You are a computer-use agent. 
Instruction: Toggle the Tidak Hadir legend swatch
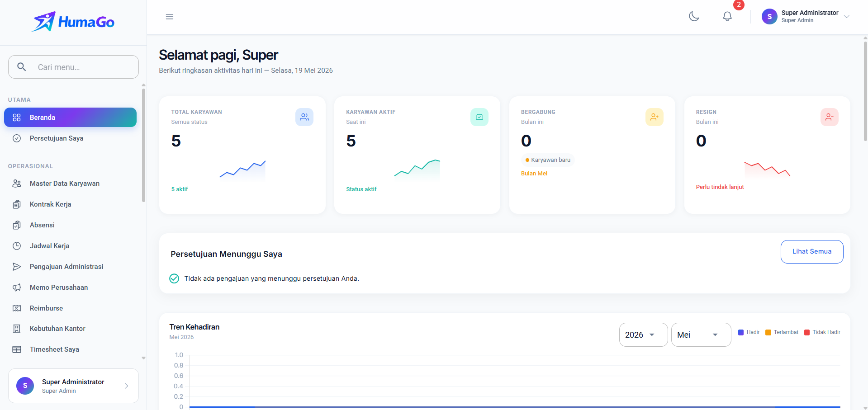(x=807, y=333)
